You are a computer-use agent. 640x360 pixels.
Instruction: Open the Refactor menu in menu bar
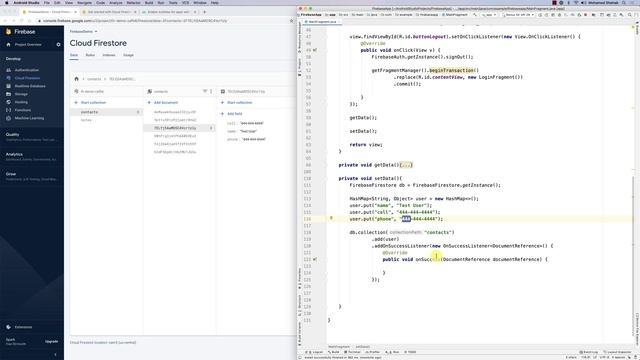point(133,3)
